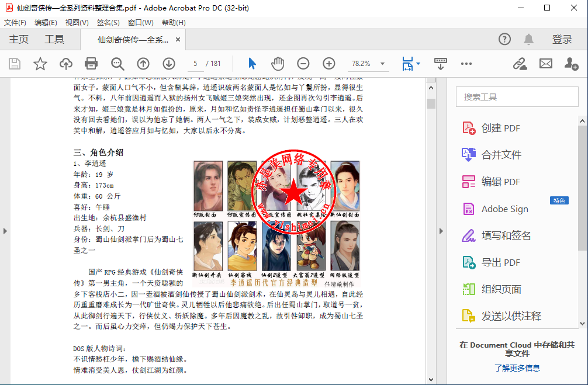Select the 仙剑奇侠传 document tab
The height and width of the screenshot is (385, 588).
point(133,40)
